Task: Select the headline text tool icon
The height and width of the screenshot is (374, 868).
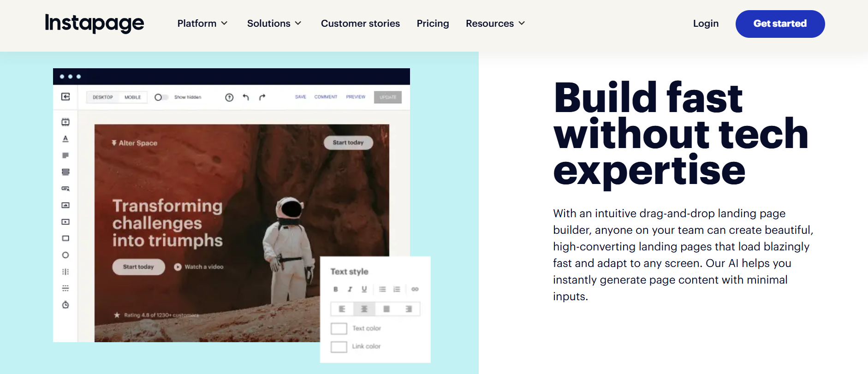Action: coord(65,138)
